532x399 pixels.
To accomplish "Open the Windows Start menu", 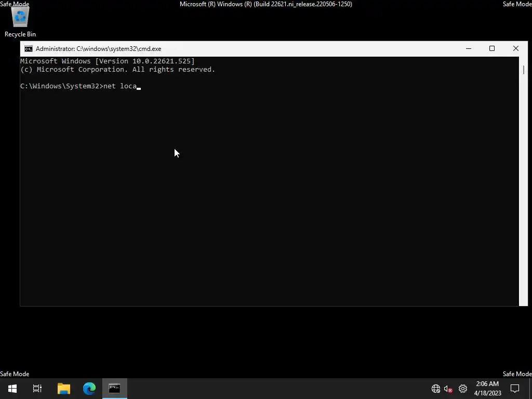I will [x=12, y=389].
